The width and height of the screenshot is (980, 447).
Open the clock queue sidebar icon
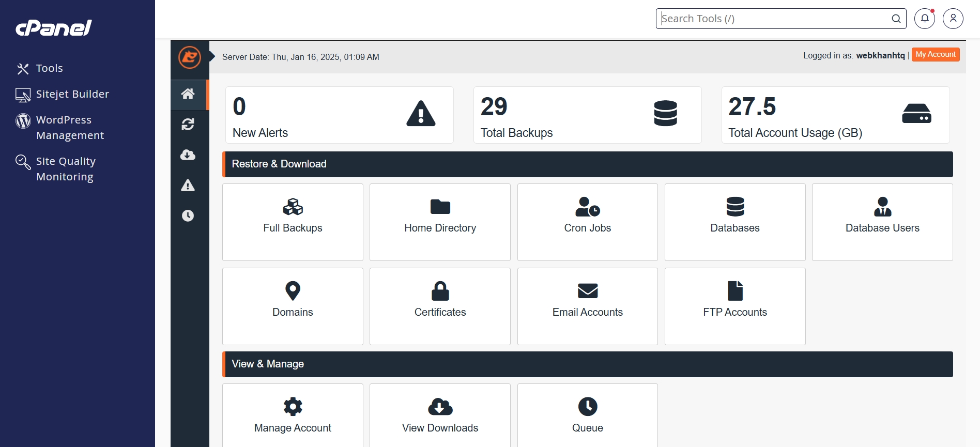coord(188,215)
